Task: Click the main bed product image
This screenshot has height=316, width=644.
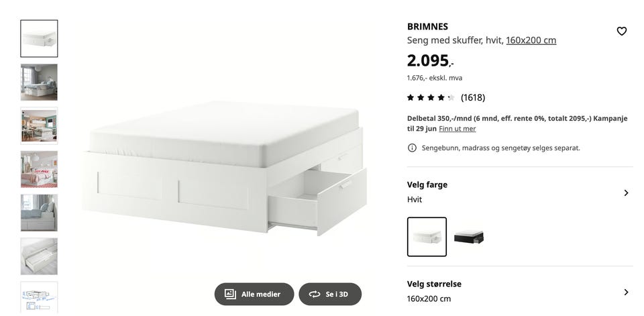Action: (x=224, y=168)
